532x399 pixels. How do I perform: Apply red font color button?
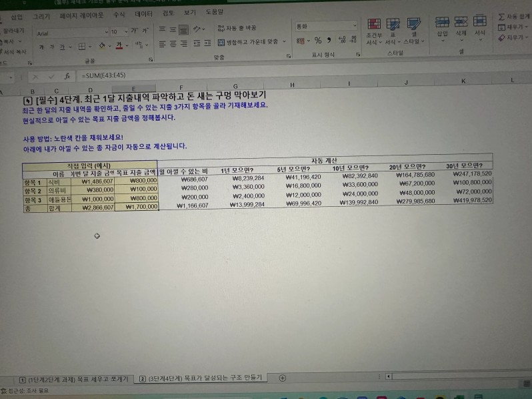point(119,45)
